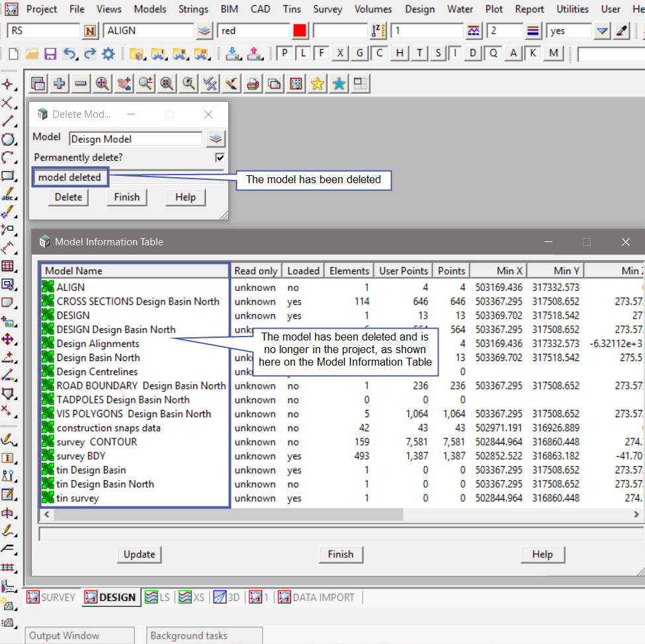This screenshot has width=645, height=644.
Task: Click the yellow star icon
Action: point(318,83)
